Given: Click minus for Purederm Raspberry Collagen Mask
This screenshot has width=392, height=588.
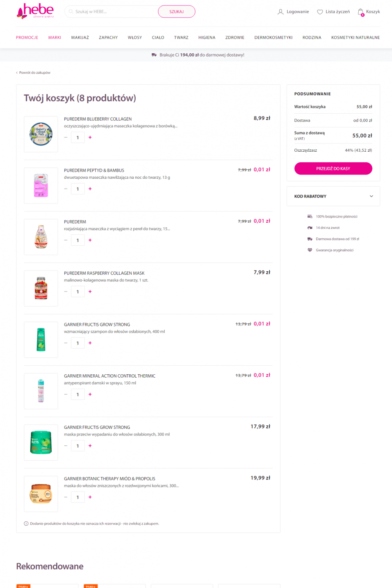Looking at the screenshot, I should pyautogui.click(x=66, y=292).
